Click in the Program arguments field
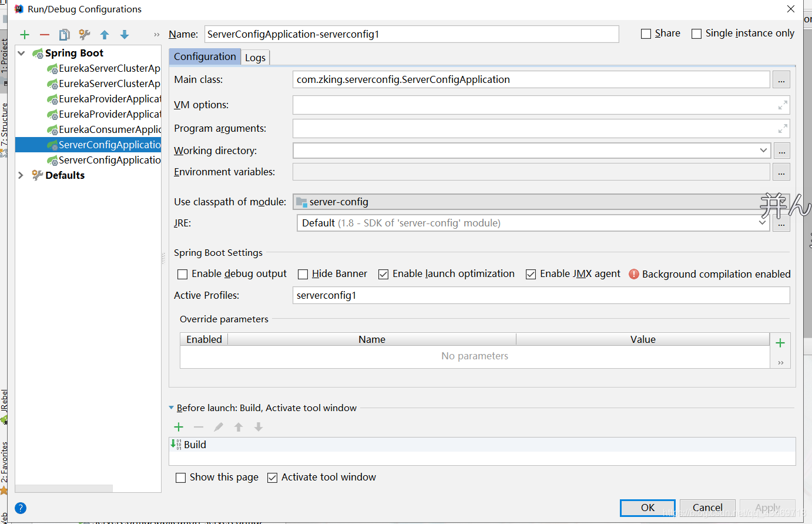The width and height of the screenshot is (812, 524). 541,129
